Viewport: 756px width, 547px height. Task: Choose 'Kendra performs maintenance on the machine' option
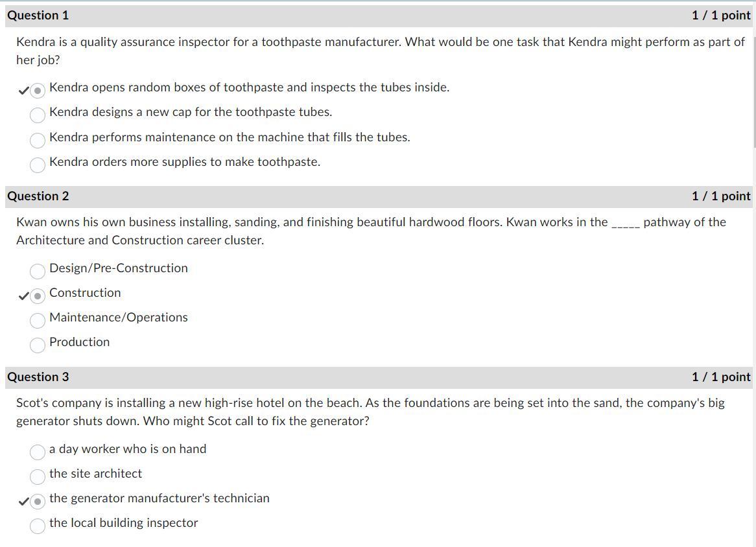point(38,140)
